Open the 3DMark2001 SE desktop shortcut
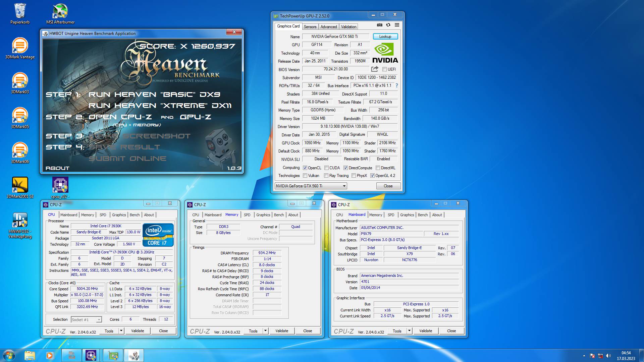This screenshot has width=644, height=362. (20, 188)
